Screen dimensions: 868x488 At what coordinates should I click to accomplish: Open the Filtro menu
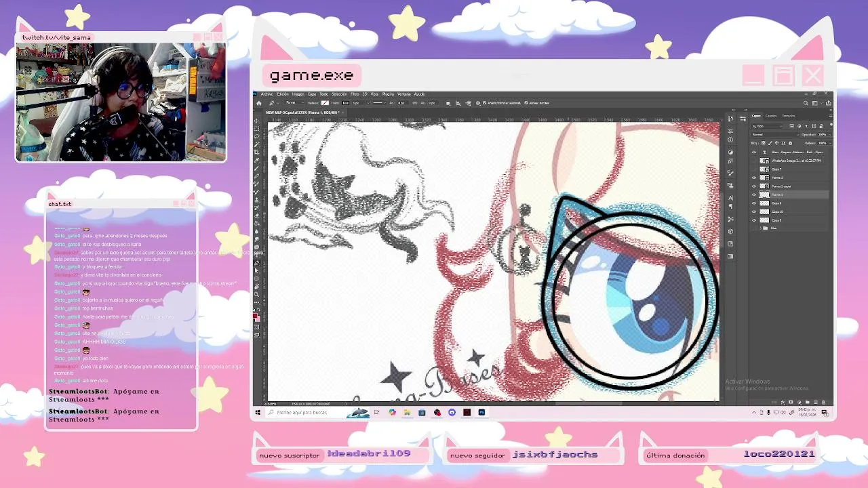[355, 94]
